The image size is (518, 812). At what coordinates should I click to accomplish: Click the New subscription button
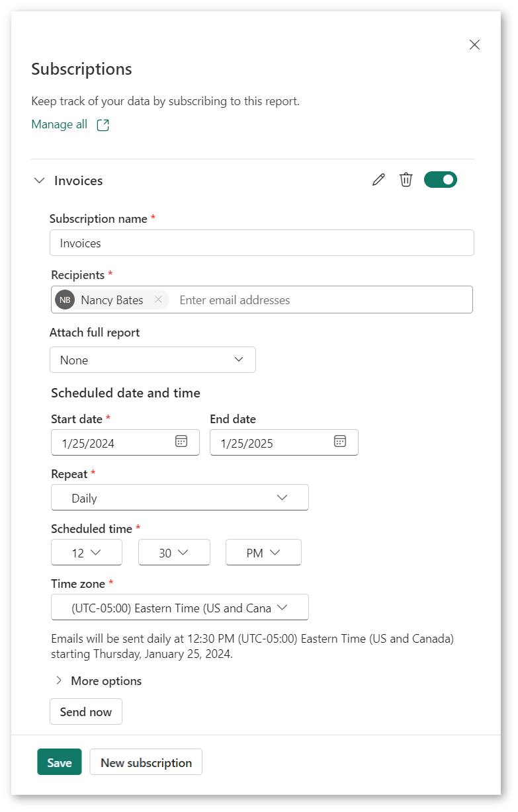(146, 762)
